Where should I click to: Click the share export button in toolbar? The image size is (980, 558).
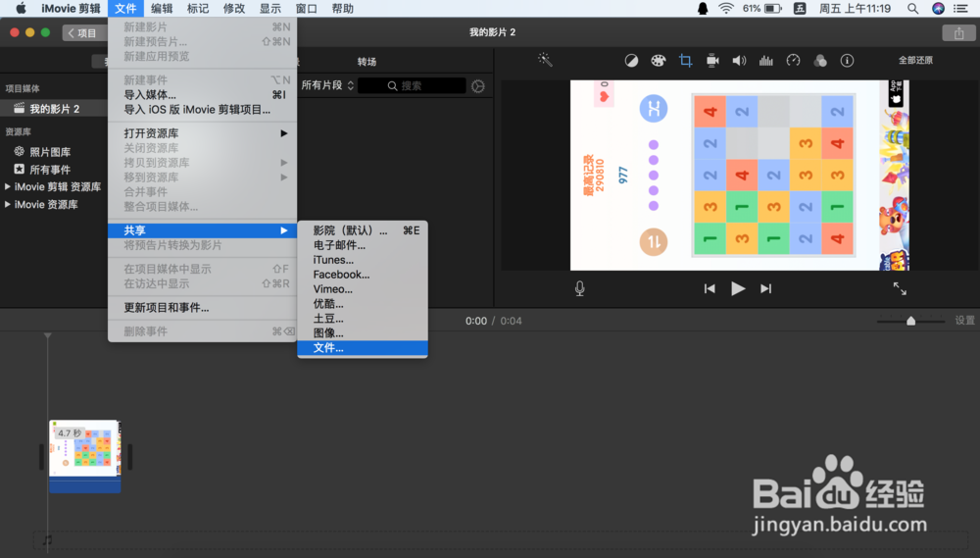(x=958, y=33)
